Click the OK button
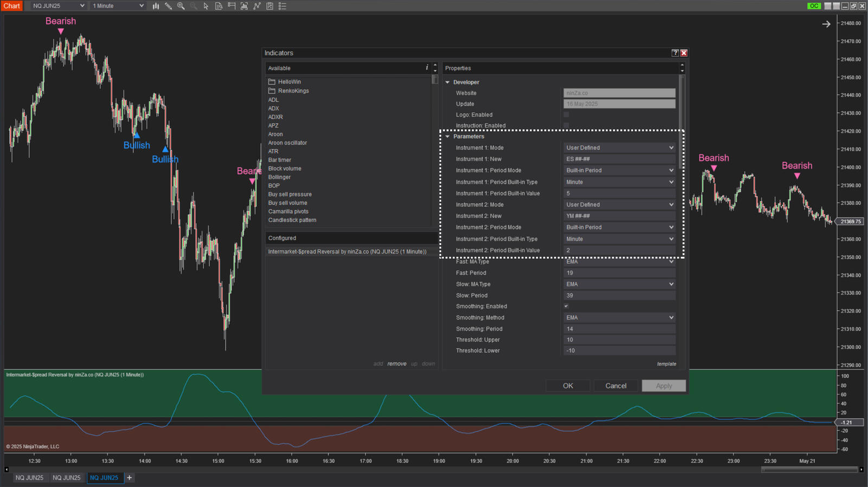 568,386
